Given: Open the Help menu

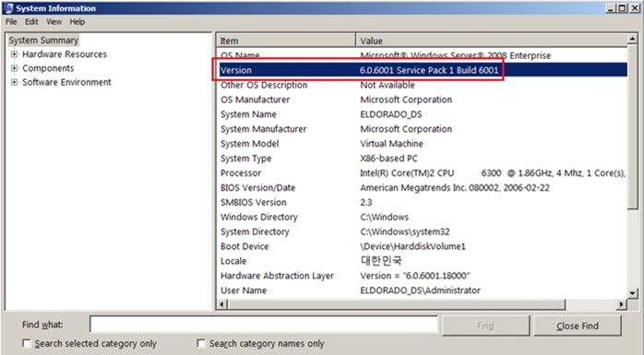Looking at the screenshot, I should coord(78,22).
